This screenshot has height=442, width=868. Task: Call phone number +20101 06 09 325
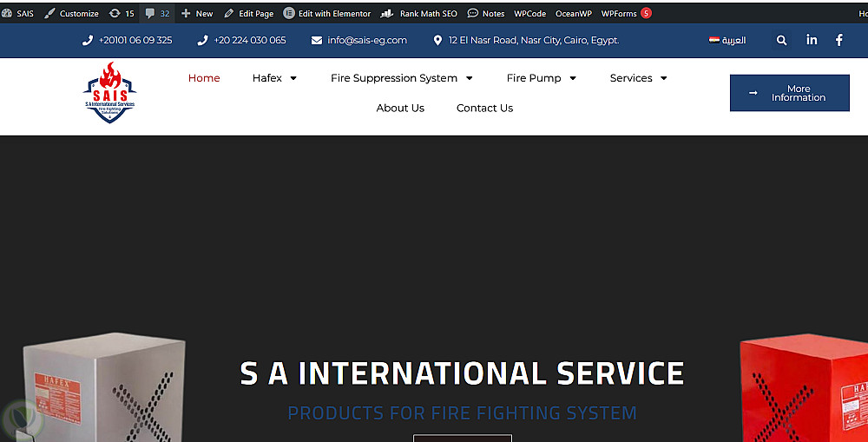(135, 40)
